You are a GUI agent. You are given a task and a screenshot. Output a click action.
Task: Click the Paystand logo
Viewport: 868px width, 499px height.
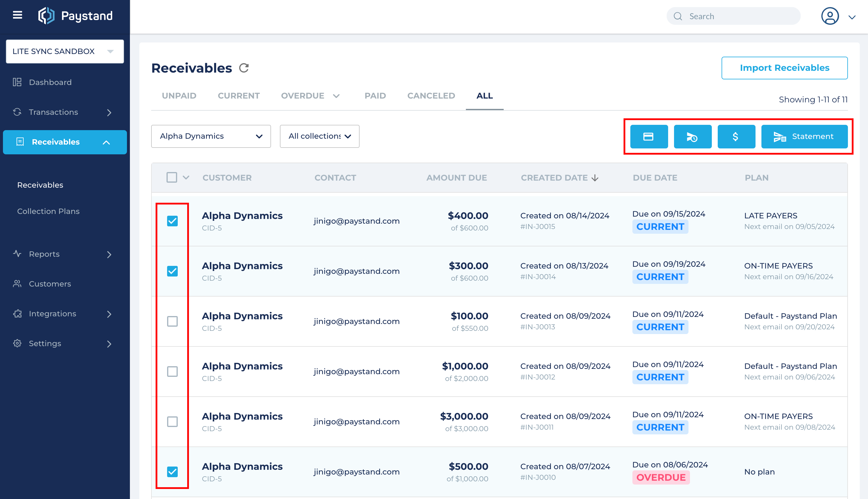(x=75, y=16)
